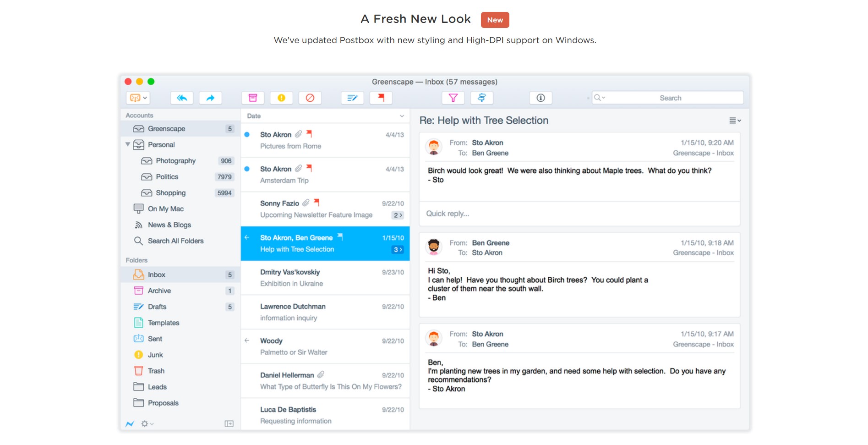The image size is (868, 445).
Task: Open the News & Blogs feed
Action: [180, 225]
